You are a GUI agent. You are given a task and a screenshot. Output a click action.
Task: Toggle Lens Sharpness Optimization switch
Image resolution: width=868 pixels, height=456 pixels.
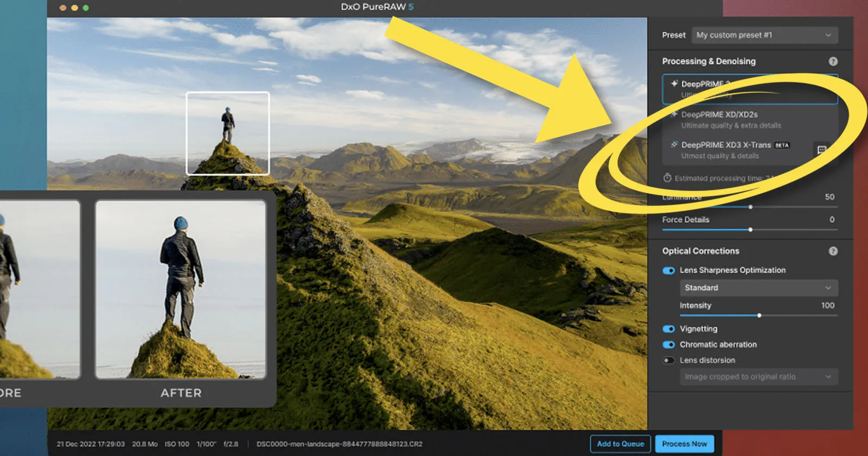click(668, 270)
